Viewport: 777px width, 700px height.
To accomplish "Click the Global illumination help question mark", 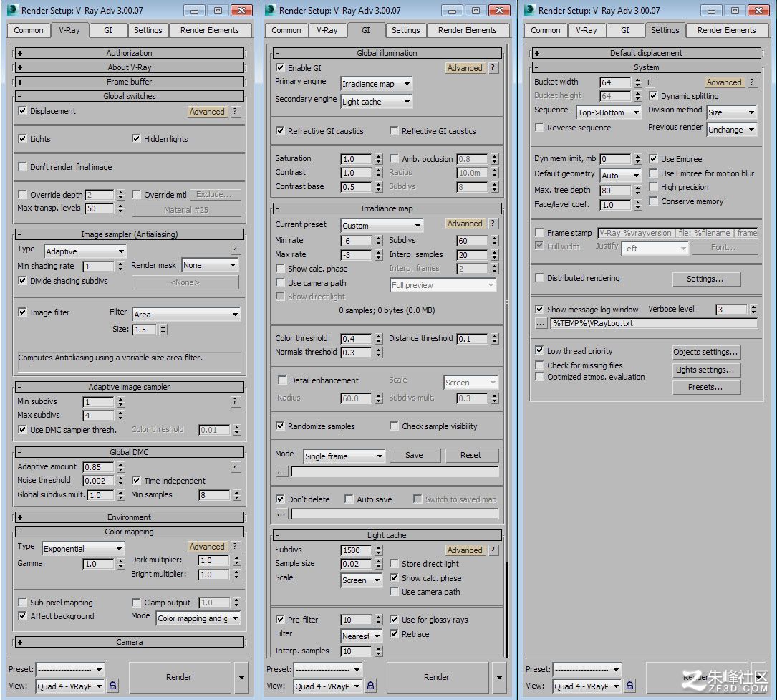I will (x=493, y=68).
